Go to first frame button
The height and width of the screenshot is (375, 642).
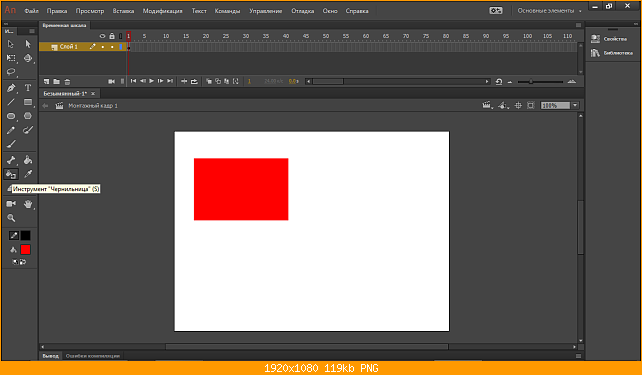coord(133,81)
